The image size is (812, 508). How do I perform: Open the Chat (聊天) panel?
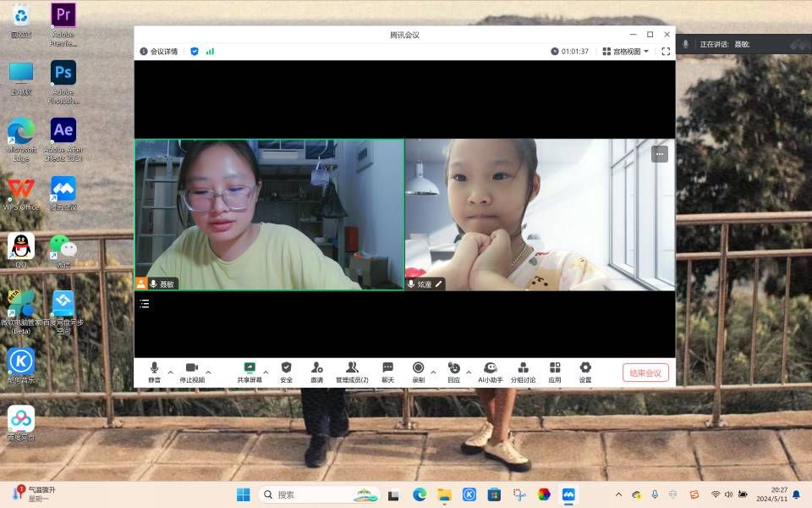pos(387,372)
